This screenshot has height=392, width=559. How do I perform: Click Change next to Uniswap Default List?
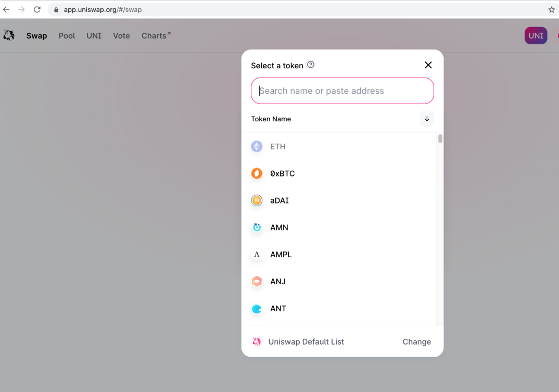[417, 342]
